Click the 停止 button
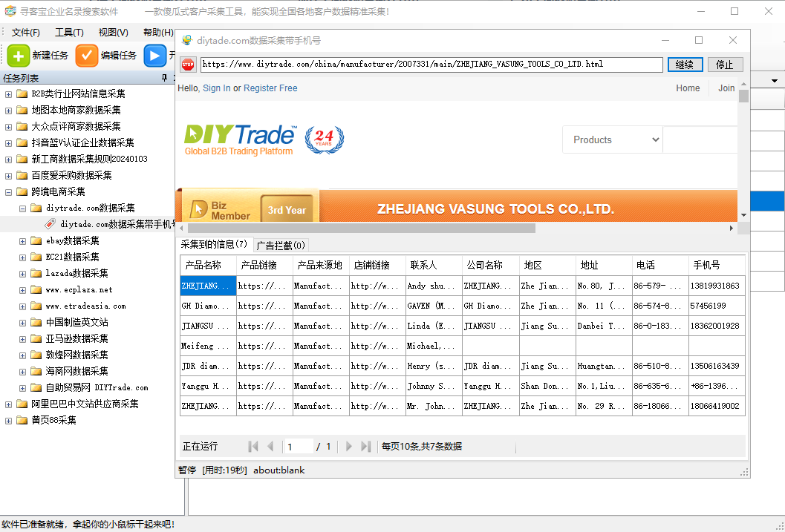Screen dimensions: 785x532 click(x=725, y=65)
